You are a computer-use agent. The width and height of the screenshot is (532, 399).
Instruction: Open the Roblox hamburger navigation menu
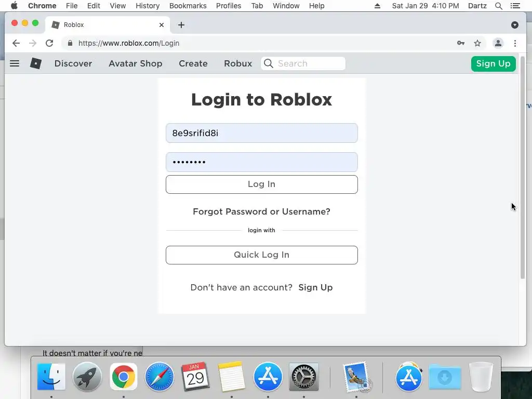point(14,63)
